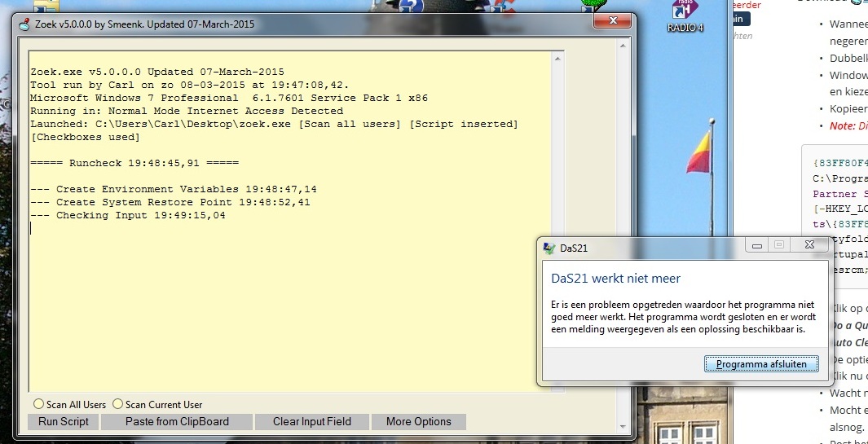Image resolution: width=868 pixels, height=444 pixels.
Task: Open More Options in Zoek
Action: coord(418,422)
